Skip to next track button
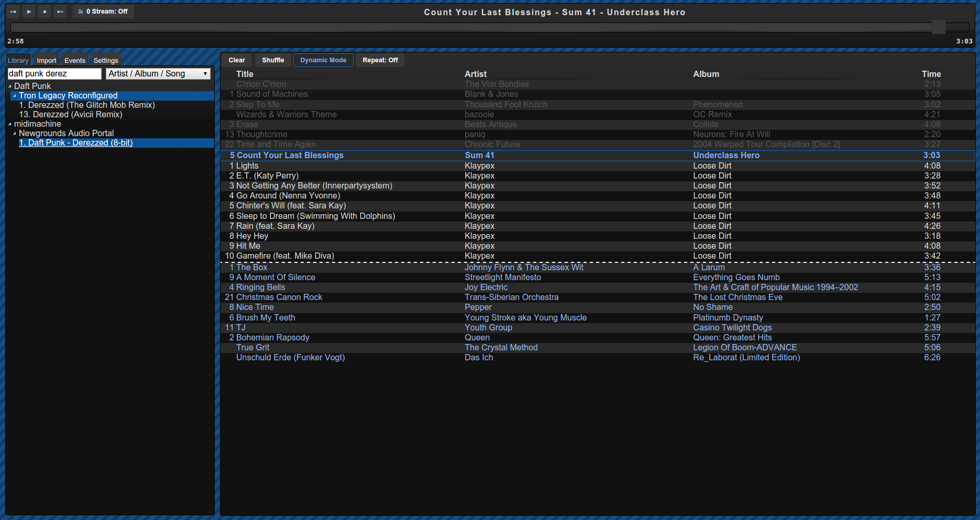This screenshot has height=520, width=980. pos(60,12)
